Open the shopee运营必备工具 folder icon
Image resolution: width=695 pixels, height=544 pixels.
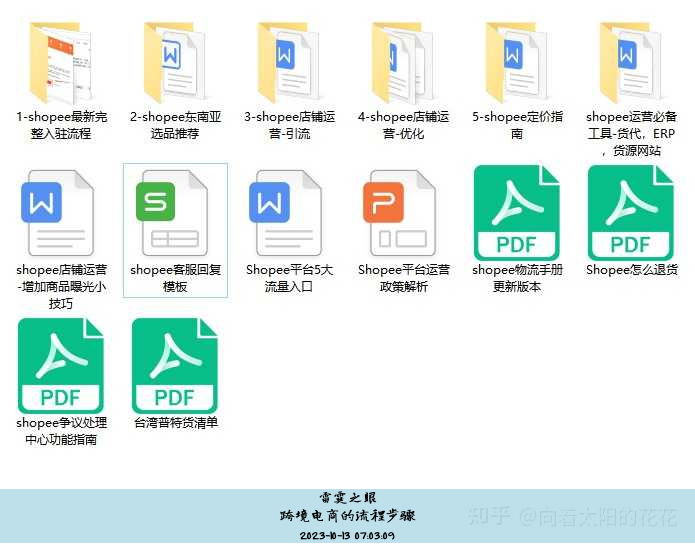click(631, 63)
